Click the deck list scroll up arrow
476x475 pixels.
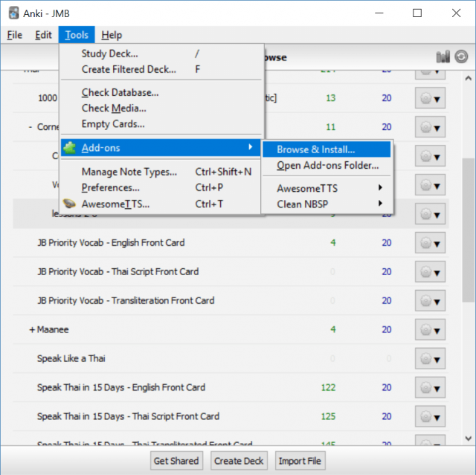pyautogui.click(x=469, y=78)
